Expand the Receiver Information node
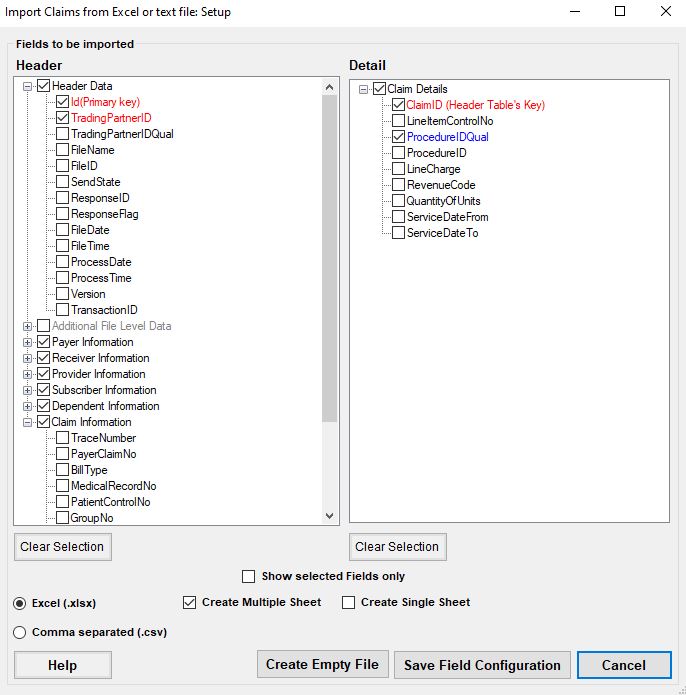Image resolution: width=686 pixels, height=695 pixels. [x=27, y=359]
